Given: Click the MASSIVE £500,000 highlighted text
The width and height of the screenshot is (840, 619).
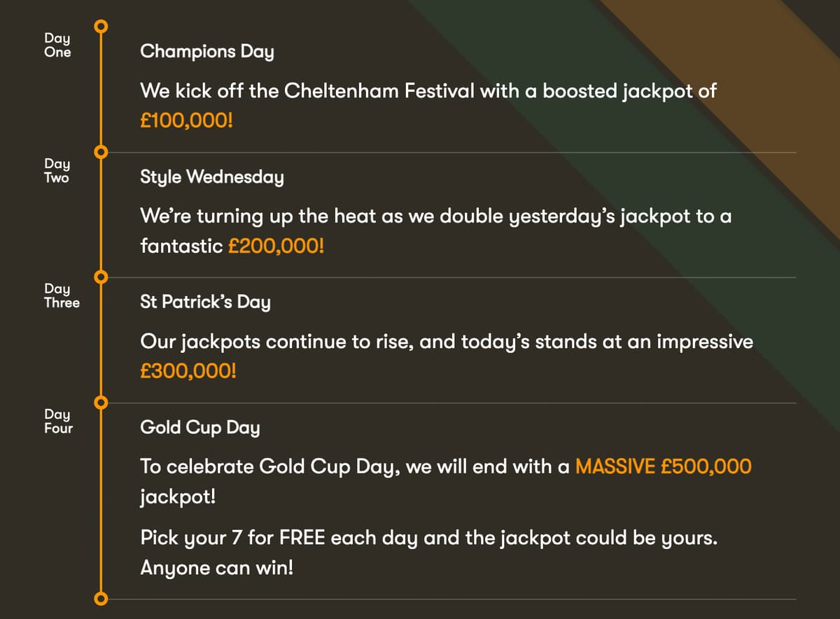Looking at the screenshot, I should [663, 466].
